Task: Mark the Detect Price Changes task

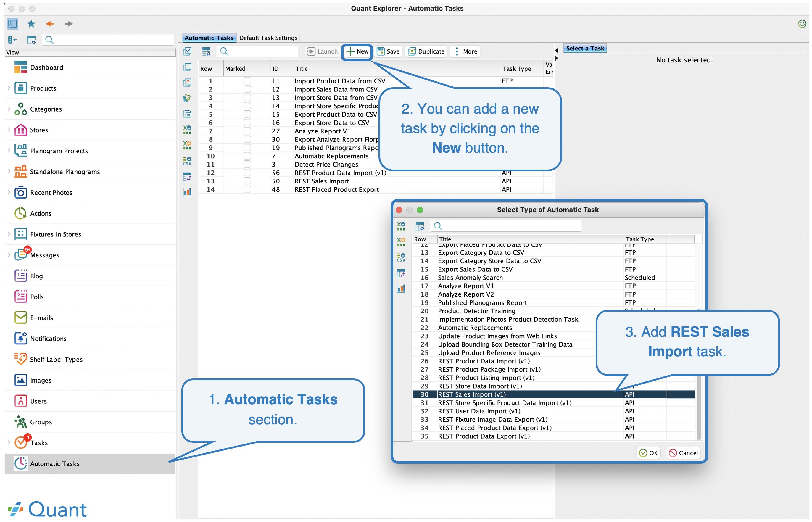Action: 247,165
